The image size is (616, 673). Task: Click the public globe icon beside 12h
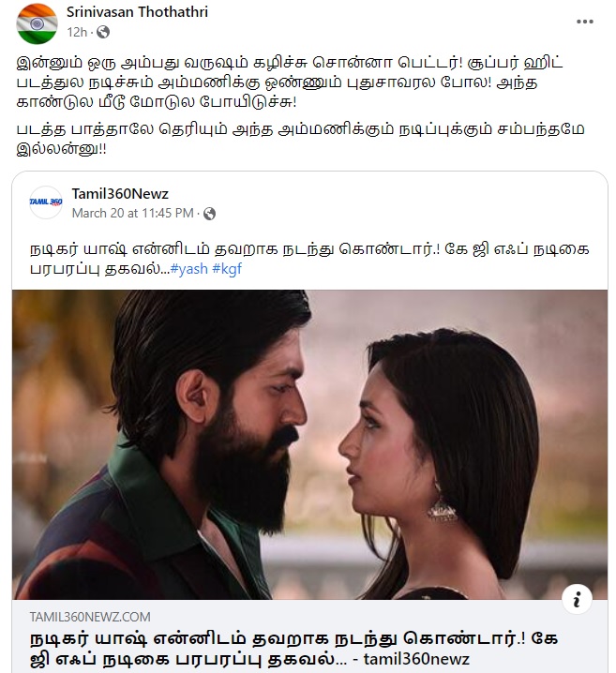(103, 32)
